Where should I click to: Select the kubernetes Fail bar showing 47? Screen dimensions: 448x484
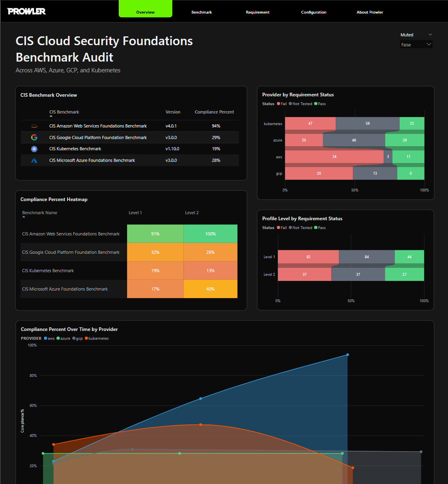311,123
